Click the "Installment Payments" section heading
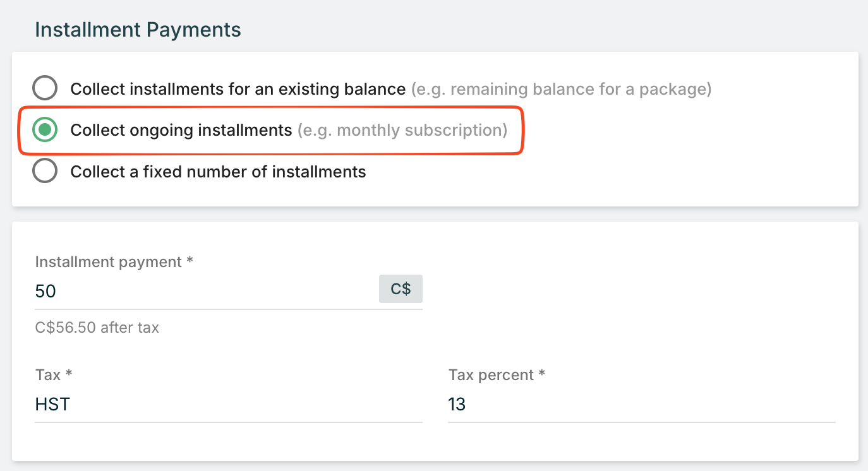The height and width of the screenshot is (471, 868). click(x=138, y=30)
